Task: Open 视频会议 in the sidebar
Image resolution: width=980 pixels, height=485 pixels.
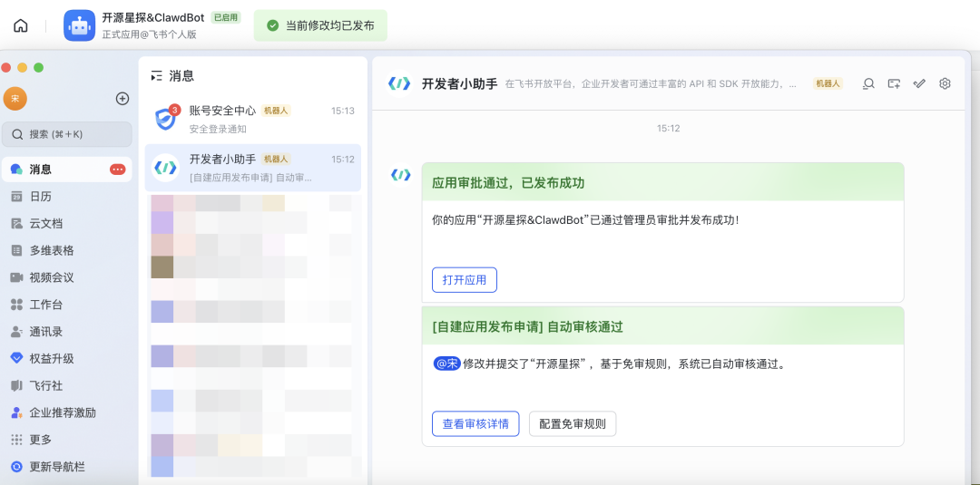Action: (x=67, y=277)
